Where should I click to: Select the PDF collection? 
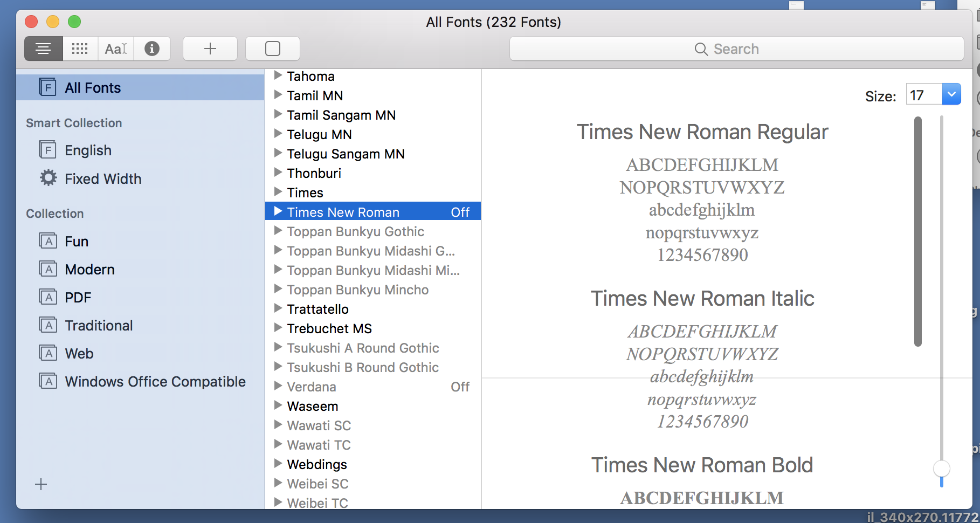(x=78, y=298)
